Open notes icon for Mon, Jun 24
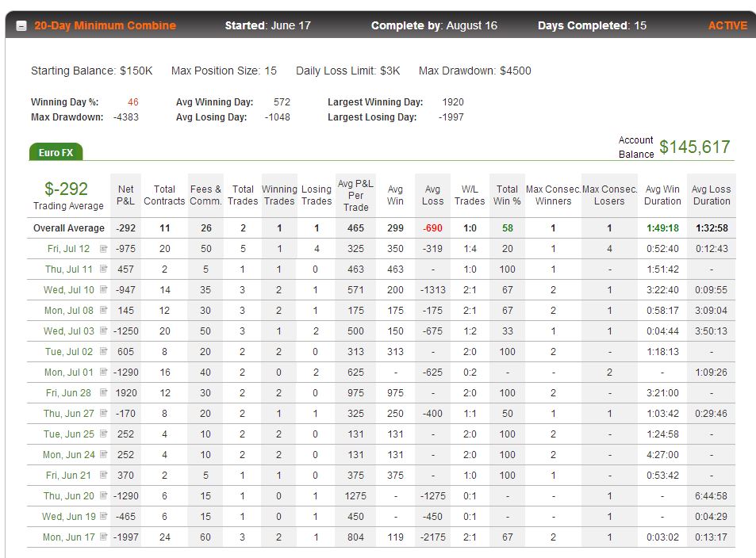 [x=103, y=454]
